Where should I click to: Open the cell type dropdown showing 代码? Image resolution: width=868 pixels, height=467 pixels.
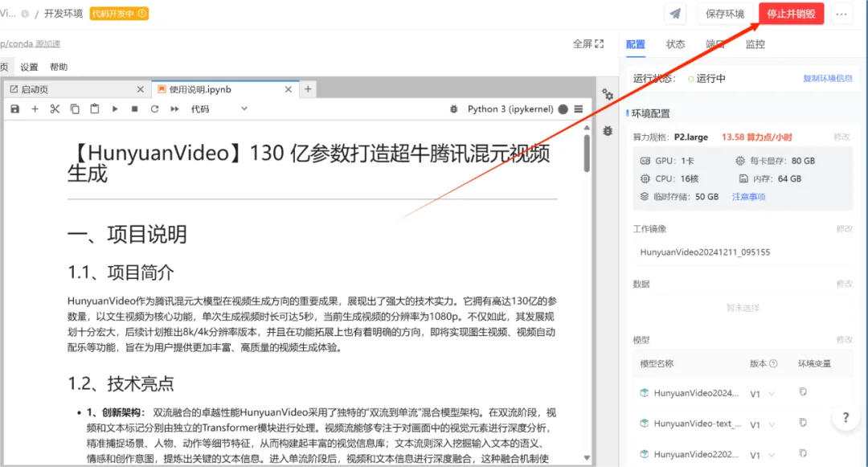[x=219, y=109]
